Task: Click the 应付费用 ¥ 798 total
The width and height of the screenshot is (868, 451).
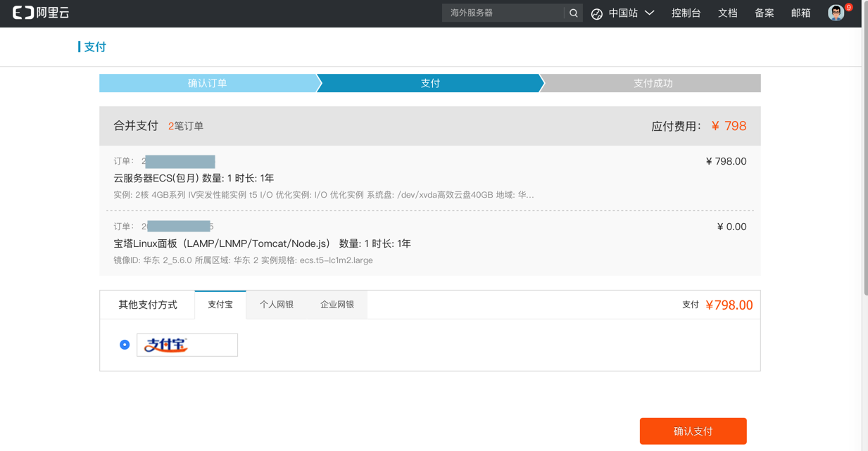Action: [x=699, y=126]
